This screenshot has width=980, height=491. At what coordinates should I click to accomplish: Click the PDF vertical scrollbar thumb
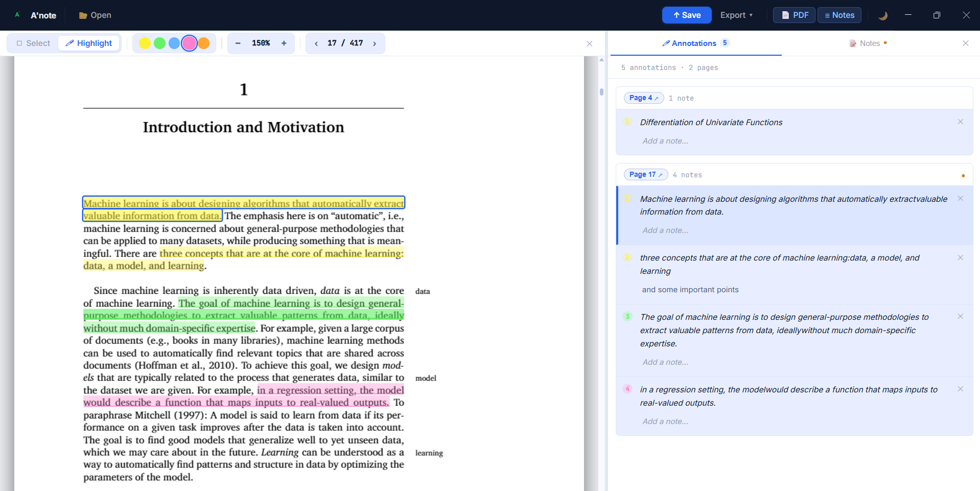point(601,92)
